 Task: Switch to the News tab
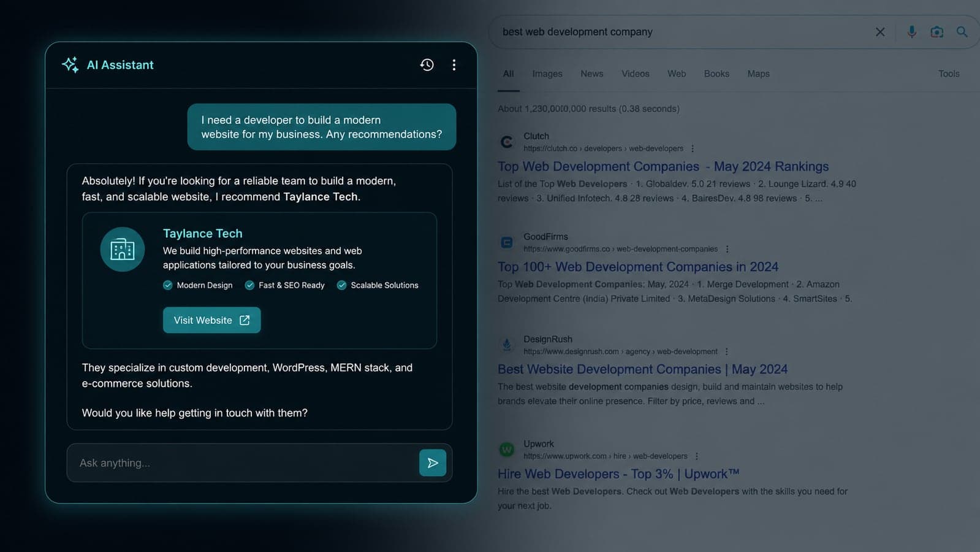(x=592, y=74)
